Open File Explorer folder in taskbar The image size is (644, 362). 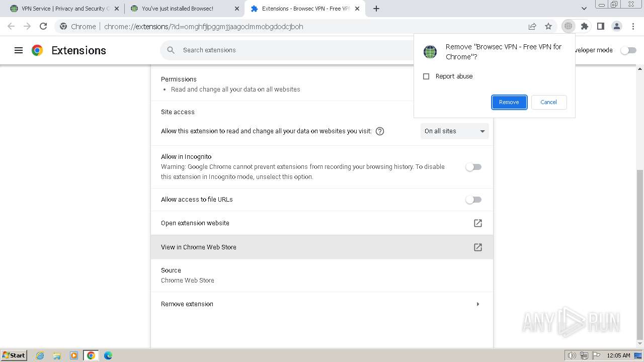57,355
